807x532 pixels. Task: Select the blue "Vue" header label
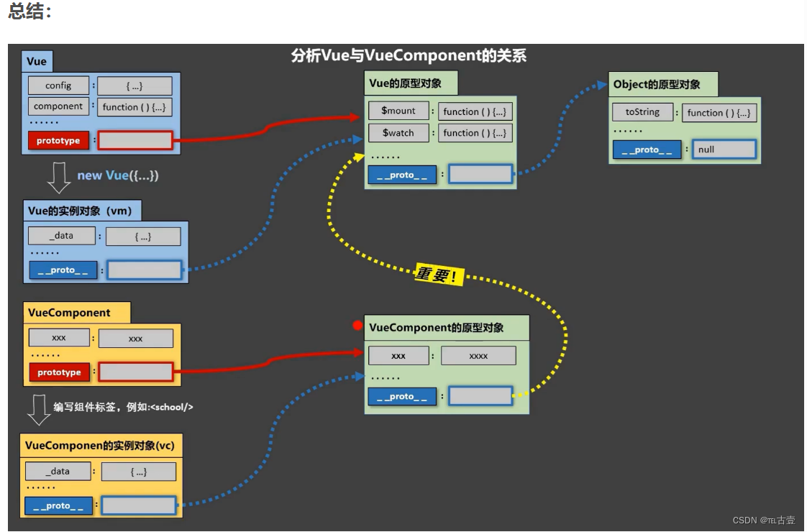click(x=37, y=61)
